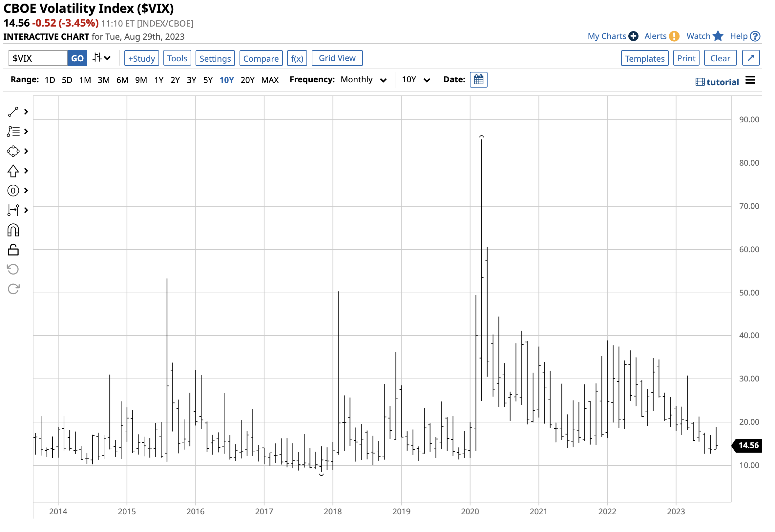775x532 pixels.
Task: Open the tutorial video link
Action: click(718, 82)
